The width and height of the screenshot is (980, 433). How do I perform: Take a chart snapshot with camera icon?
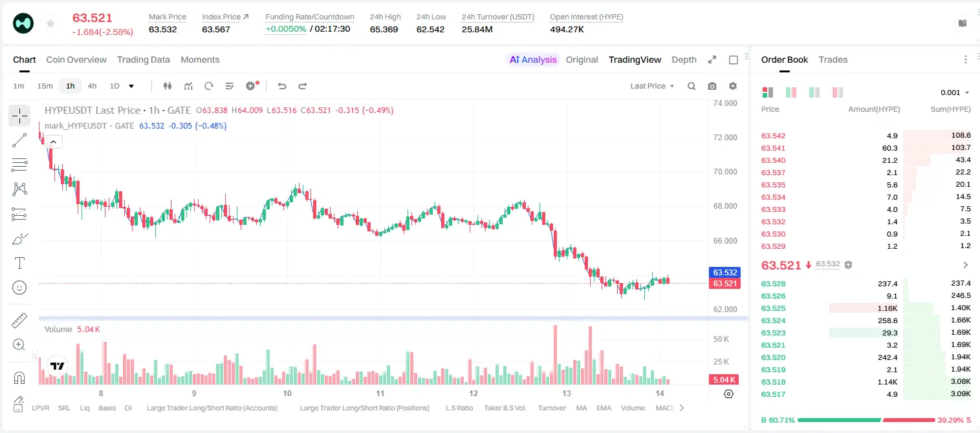point(712,86)
